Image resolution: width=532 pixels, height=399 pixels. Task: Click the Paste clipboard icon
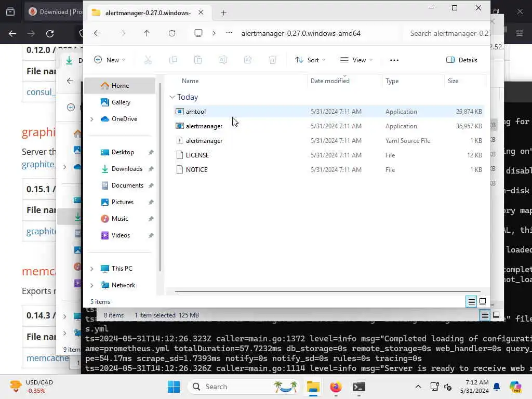click(198, 60)
